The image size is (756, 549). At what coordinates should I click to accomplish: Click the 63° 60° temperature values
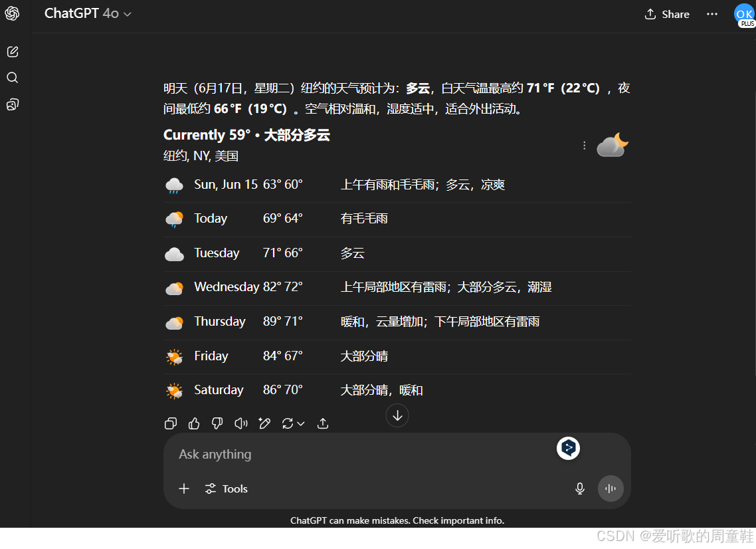point(282,184)
